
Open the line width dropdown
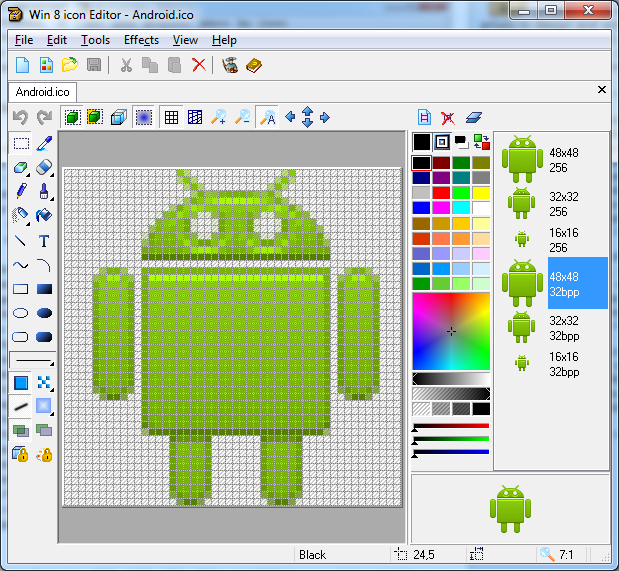33,361
